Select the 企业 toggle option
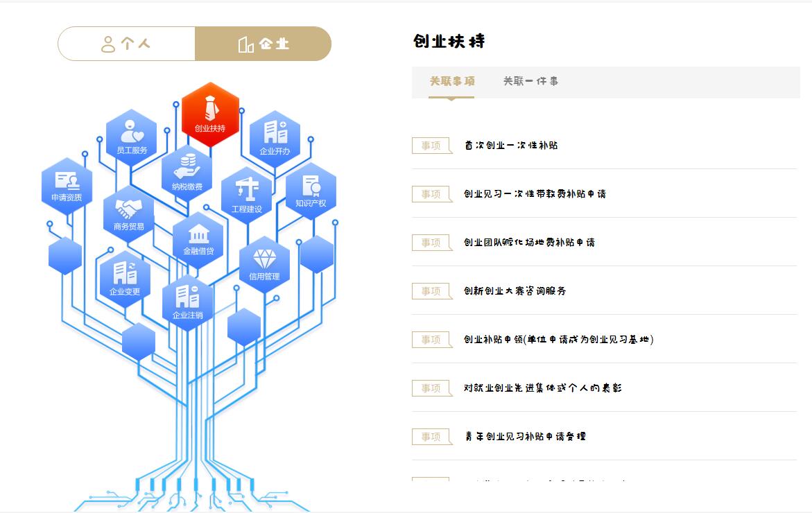The height and width of the screenshot is (513, 812). pos(263,44)
